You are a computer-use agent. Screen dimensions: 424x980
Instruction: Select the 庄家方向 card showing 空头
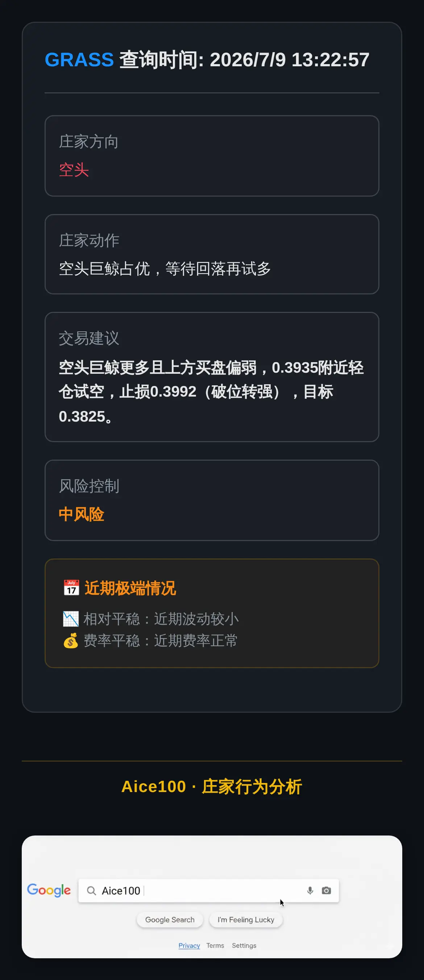click(x=212, y=156)
